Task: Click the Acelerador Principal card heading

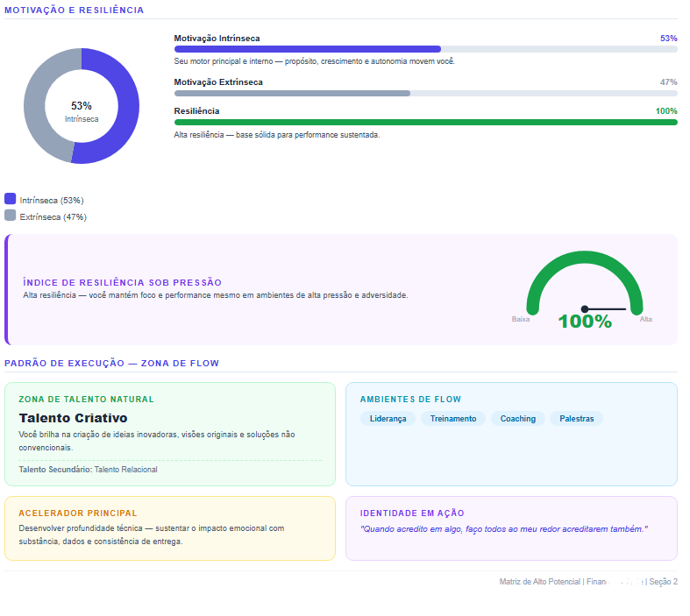Action: coord(78,513)
